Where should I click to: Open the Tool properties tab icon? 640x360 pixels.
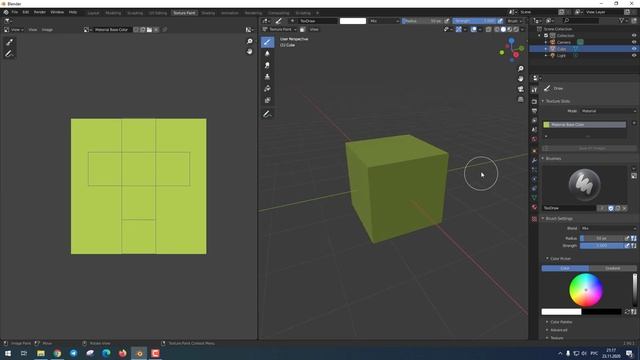click(534, 90)
